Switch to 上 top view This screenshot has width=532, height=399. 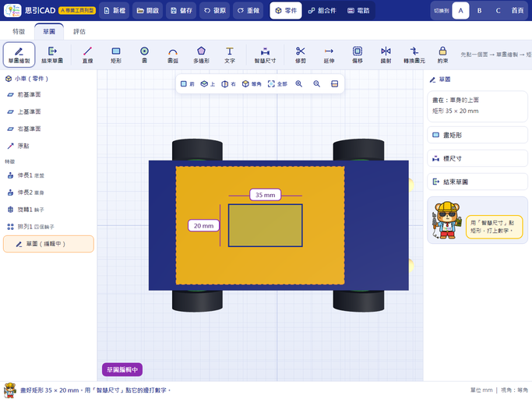(x=208, y=84)
